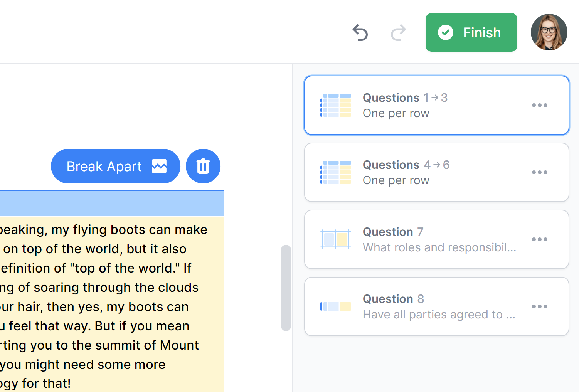Click the blue header bar of selected block
The height and width of the screenshot is (392, 579).
(x=112, y=203)
